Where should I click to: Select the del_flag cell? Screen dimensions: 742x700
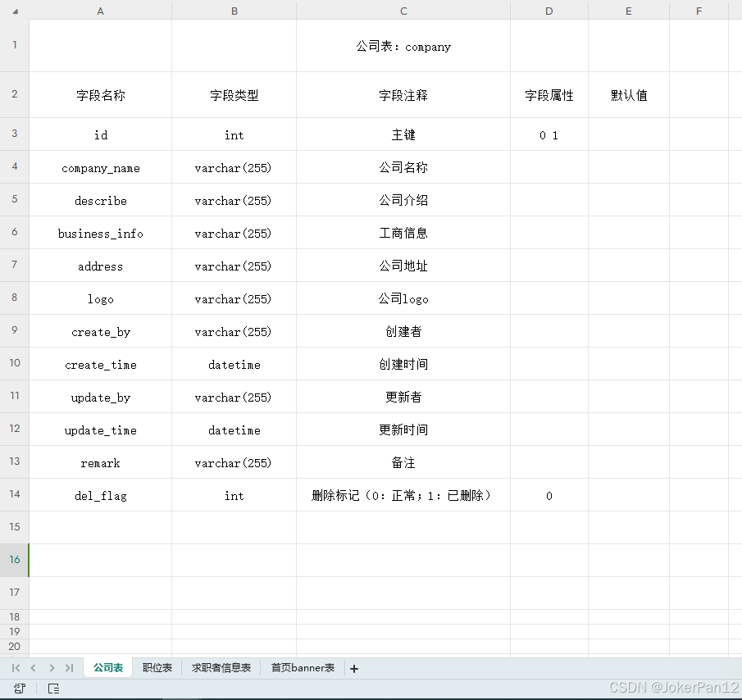100,495
